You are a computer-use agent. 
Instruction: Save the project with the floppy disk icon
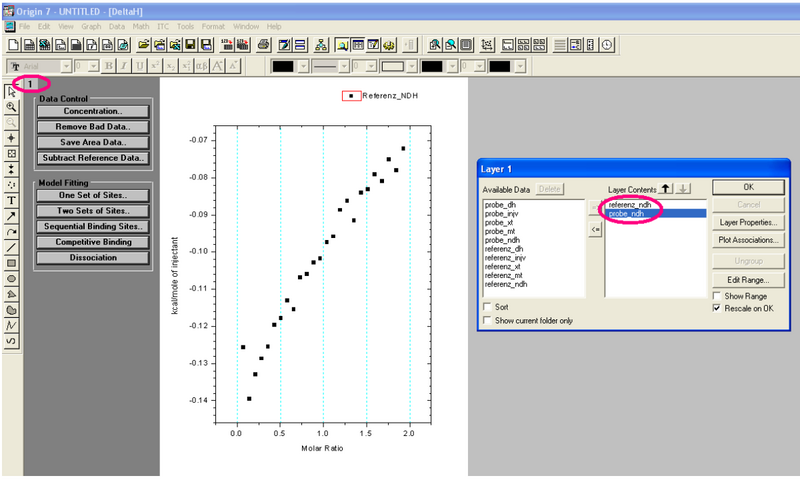click(x=190, y=45)
